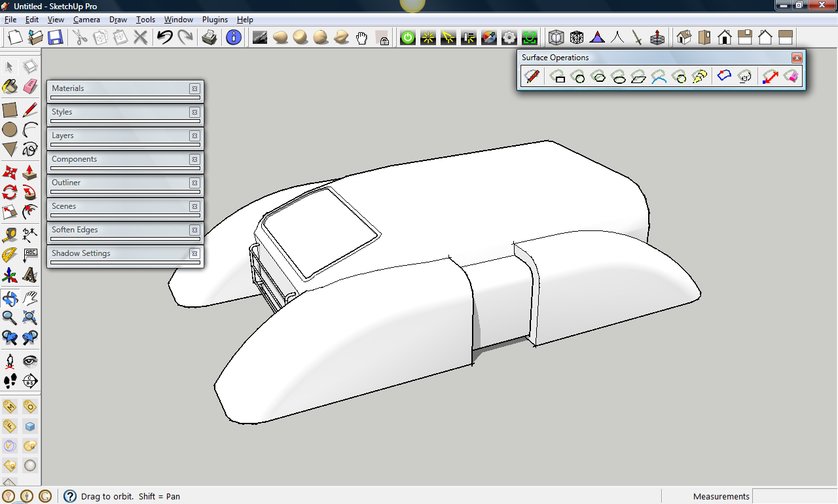The width and height of the screenshot is (838, 504).
Task: Open the File menu
Action: (x=10, y=20)
